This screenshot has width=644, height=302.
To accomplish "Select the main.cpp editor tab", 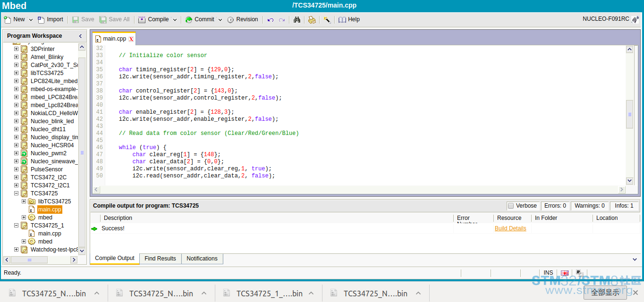I will (x=114, y=39).
